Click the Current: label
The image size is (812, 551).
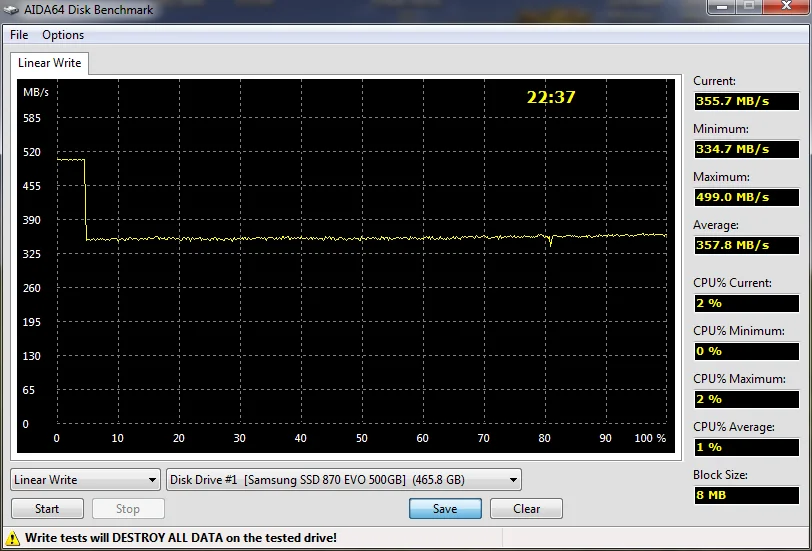point(714,81)
